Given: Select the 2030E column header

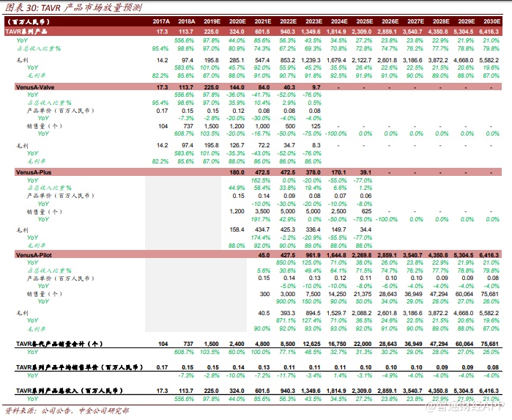Looking at the screenshot, I should coord(491,21).
